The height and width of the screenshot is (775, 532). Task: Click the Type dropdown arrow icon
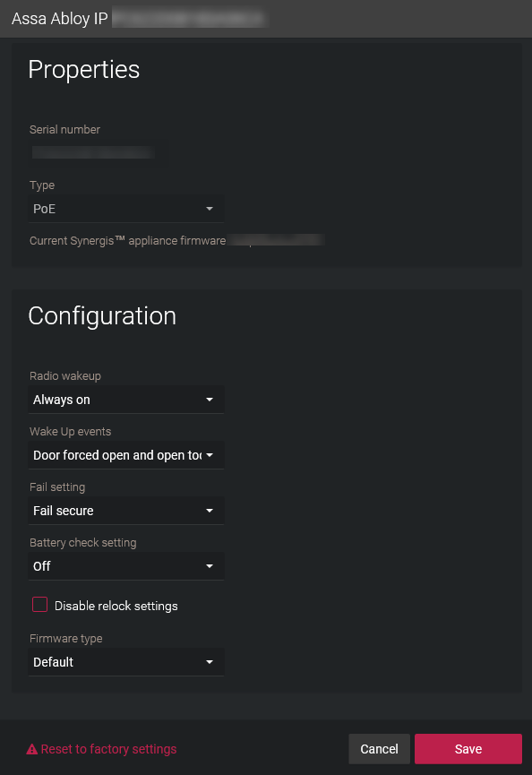(210, 209)
